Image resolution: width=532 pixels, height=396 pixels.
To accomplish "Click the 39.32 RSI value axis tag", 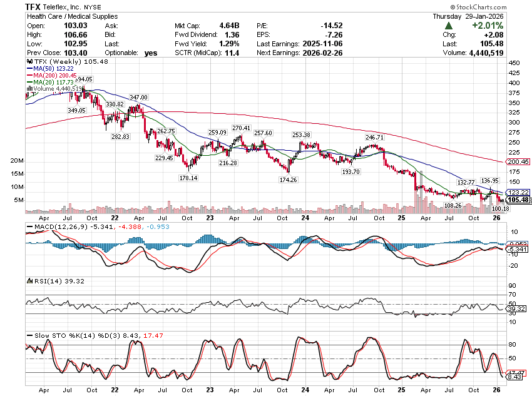I will pyautogui.click(x=517, y=308).
